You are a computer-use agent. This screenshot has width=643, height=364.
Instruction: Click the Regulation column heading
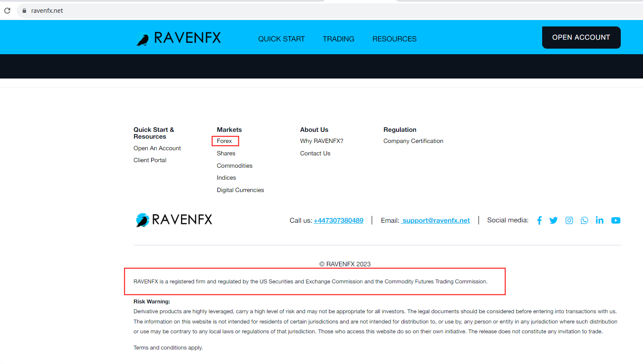click(x=400, y=130)
